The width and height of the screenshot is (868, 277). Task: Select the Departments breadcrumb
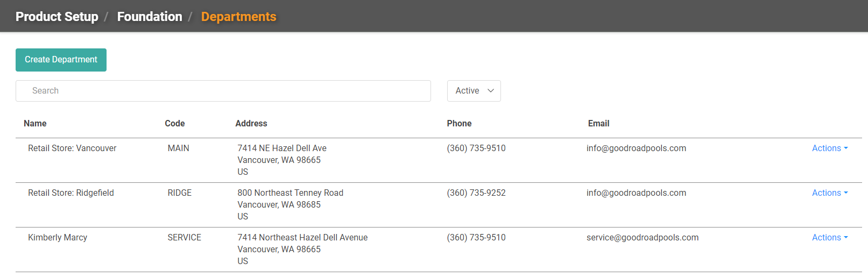point(238,17)
